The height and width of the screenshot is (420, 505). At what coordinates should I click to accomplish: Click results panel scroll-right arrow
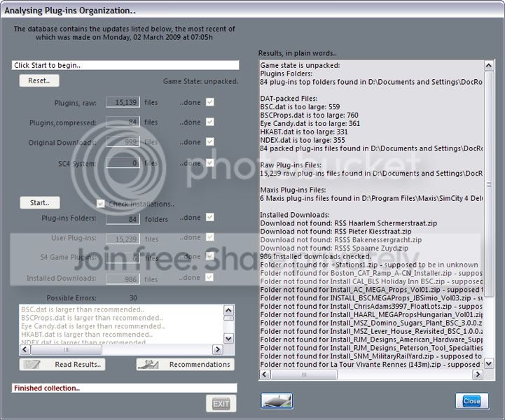coord(478,374)
